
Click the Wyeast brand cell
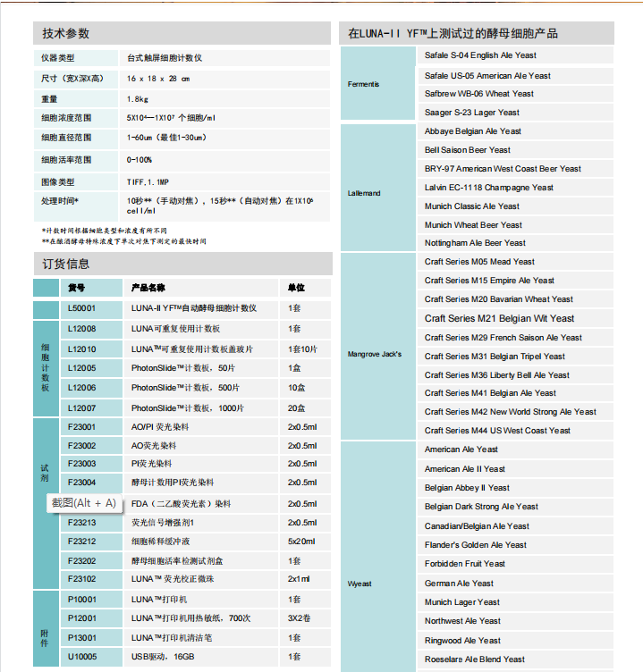(x=378, y=557)
